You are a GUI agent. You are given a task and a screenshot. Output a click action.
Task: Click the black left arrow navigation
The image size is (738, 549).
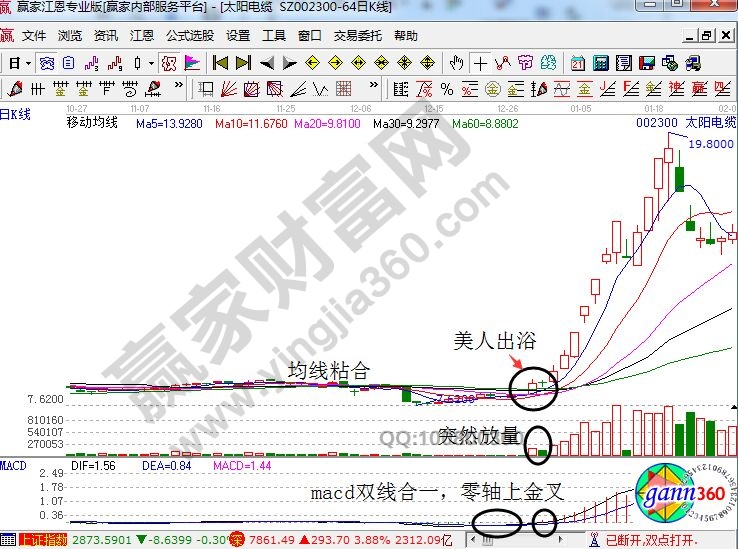point(267,63)
